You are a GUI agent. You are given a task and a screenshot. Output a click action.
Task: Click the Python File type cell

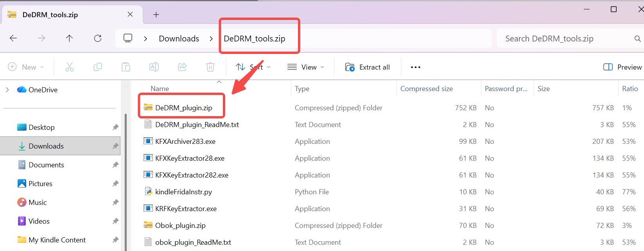point(312,192)
